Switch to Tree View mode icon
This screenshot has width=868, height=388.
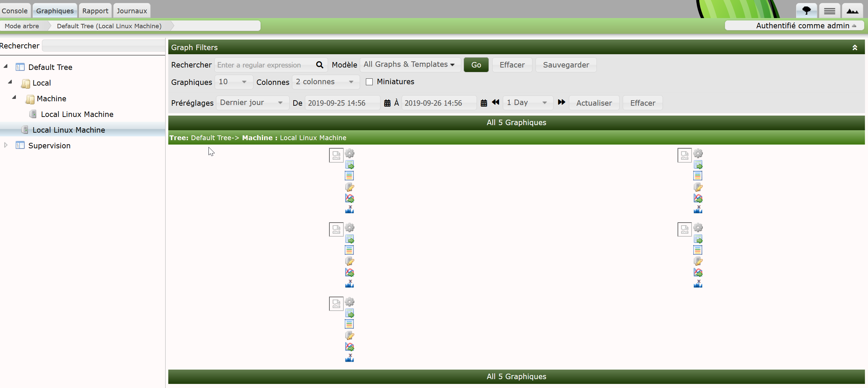click(x=806, y=11)
